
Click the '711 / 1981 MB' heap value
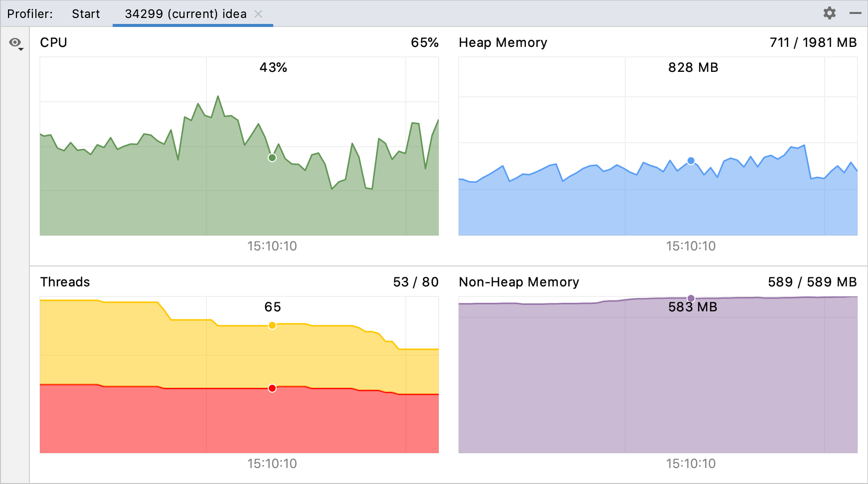pos(813,42)
